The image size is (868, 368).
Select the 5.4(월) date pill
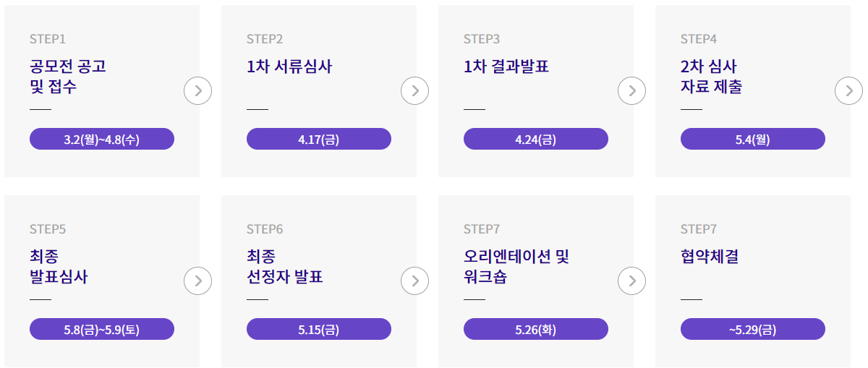pyautogui.click(x=753, y=139)
